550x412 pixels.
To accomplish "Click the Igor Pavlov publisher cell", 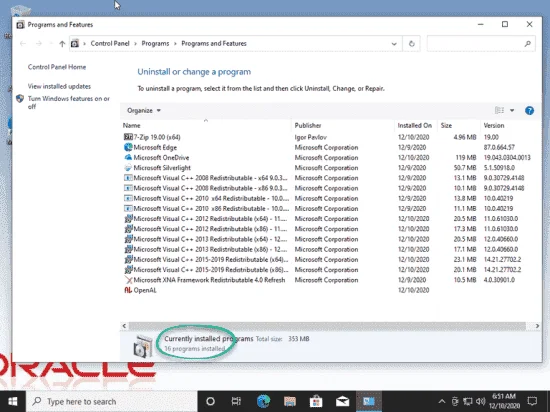I will [x=310, y=137].
